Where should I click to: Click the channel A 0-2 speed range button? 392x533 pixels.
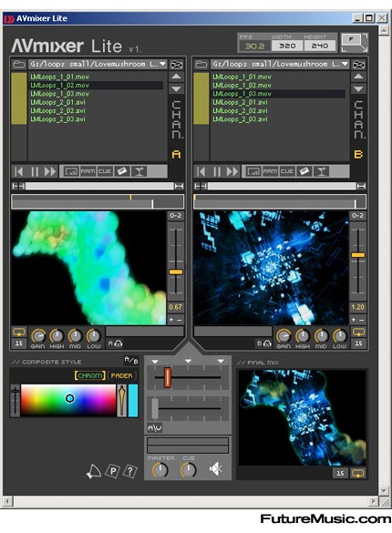176,216
